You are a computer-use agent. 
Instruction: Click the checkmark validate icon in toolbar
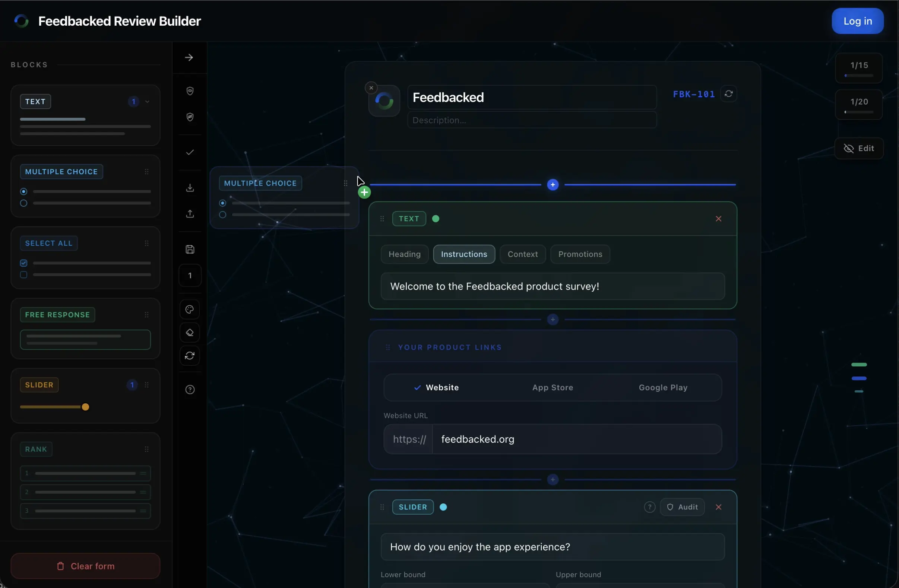pos(190,152)
